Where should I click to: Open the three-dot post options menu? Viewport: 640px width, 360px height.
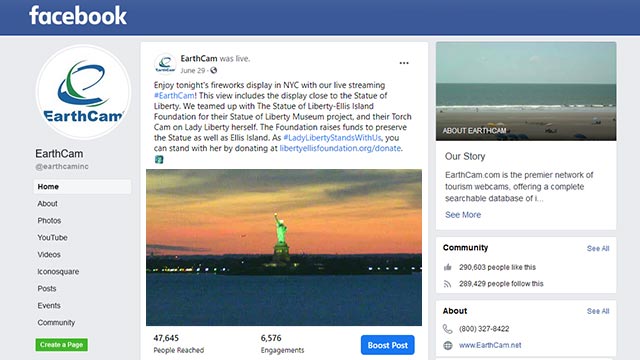pos(404,63)
